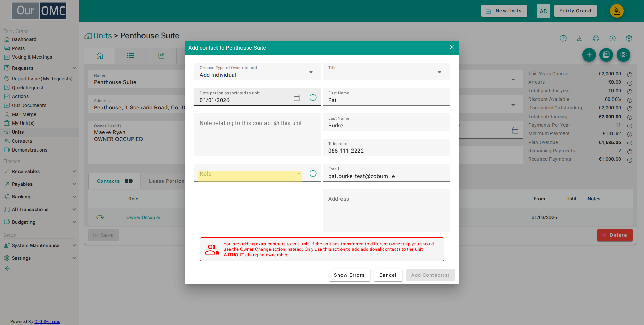Click the green eye view button
The height and width of the screenshot is (325, 644).
pos(623,55)
